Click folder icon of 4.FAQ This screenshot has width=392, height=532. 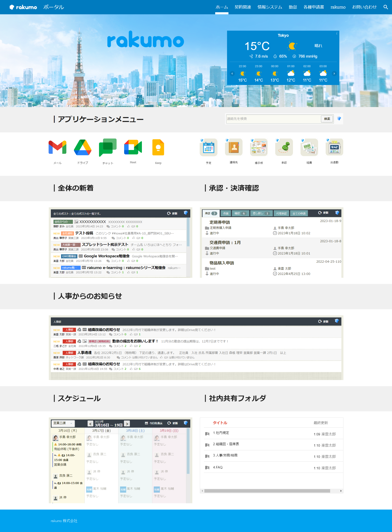click(x=207, y=467)
